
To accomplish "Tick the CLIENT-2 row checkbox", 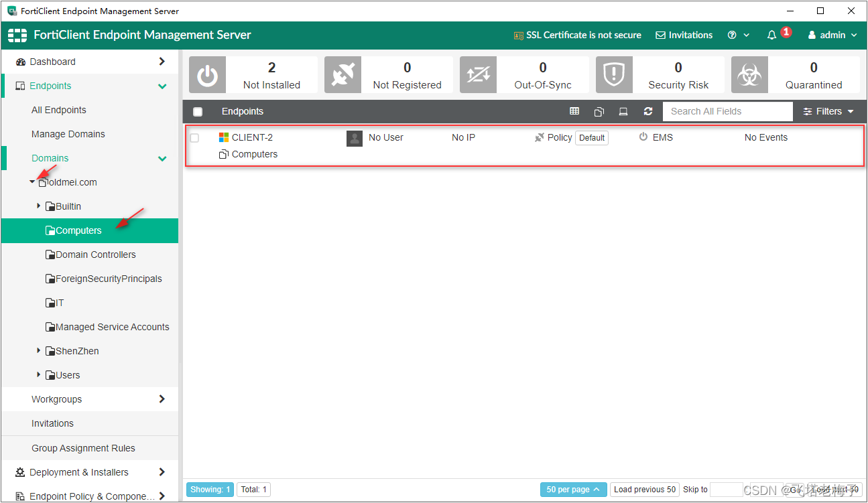I will tap(194, 138).
